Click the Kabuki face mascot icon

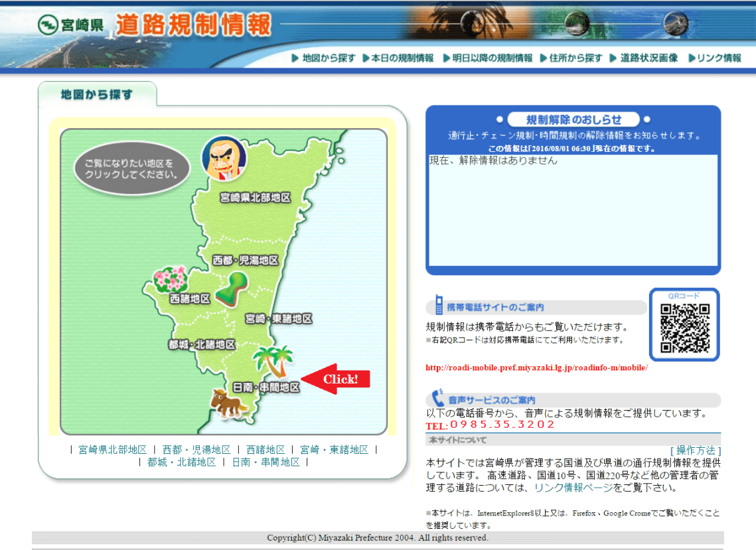click(224, 160)
